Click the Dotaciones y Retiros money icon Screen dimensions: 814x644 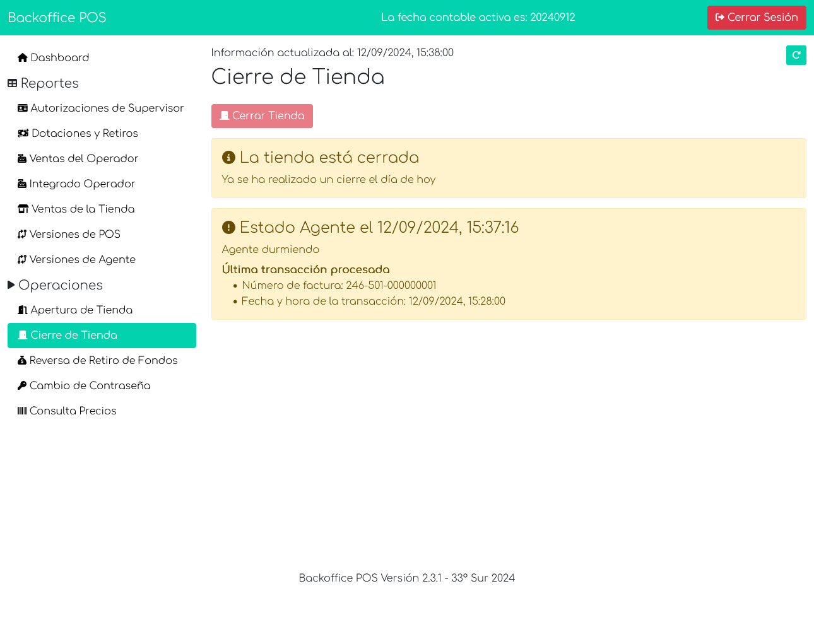click(x=23, y=133)
